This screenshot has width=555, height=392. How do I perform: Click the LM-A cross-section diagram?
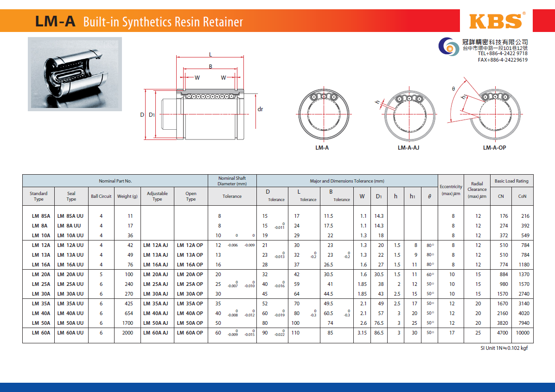(x=322, y=114)
